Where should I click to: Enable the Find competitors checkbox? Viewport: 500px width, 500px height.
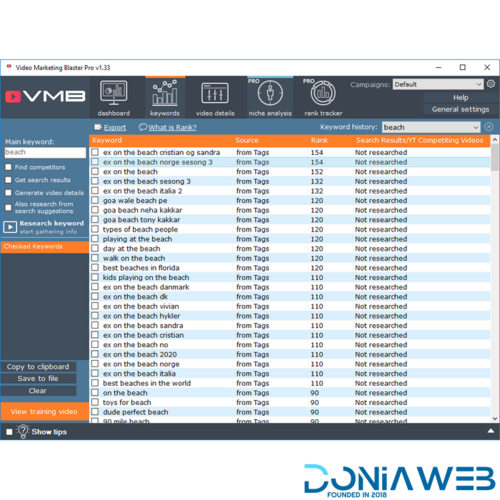tap(8, 167)
